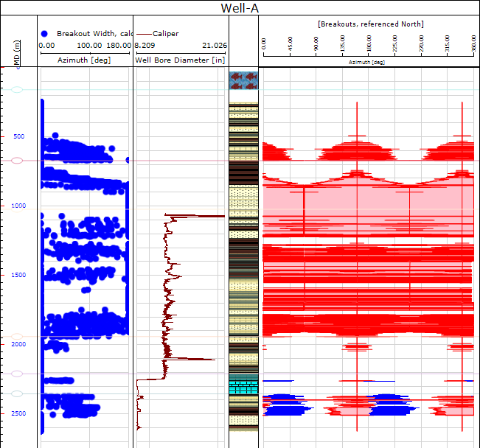Select the cyan brick limestone lithology block
Viewport: 480px width, 448px height.
click(243, 385)
